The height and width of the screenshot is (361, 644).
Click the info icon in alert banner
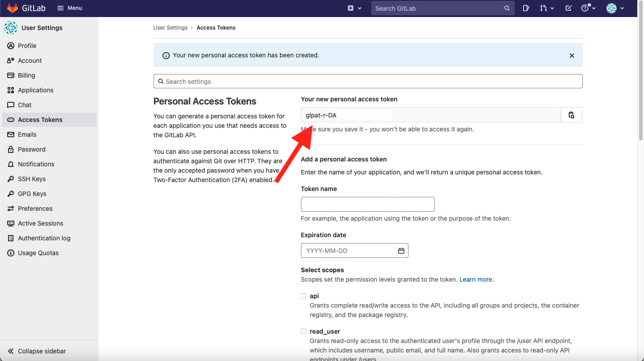pos(166,56)
